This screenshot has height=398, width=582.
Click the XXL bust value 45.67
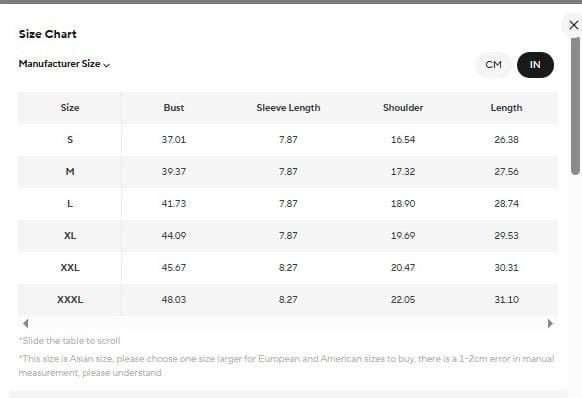tap(174, 267)
